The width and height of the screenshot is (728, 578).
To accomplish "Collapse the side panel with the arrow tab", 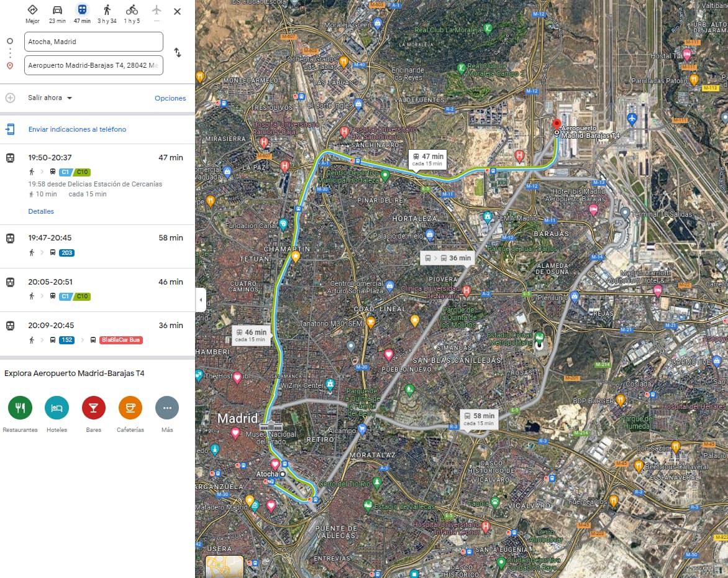I will (x=201, y=300).
